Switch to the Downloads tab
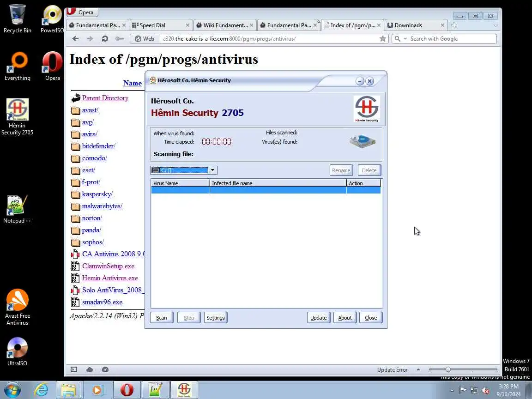 tap(416, 25)
